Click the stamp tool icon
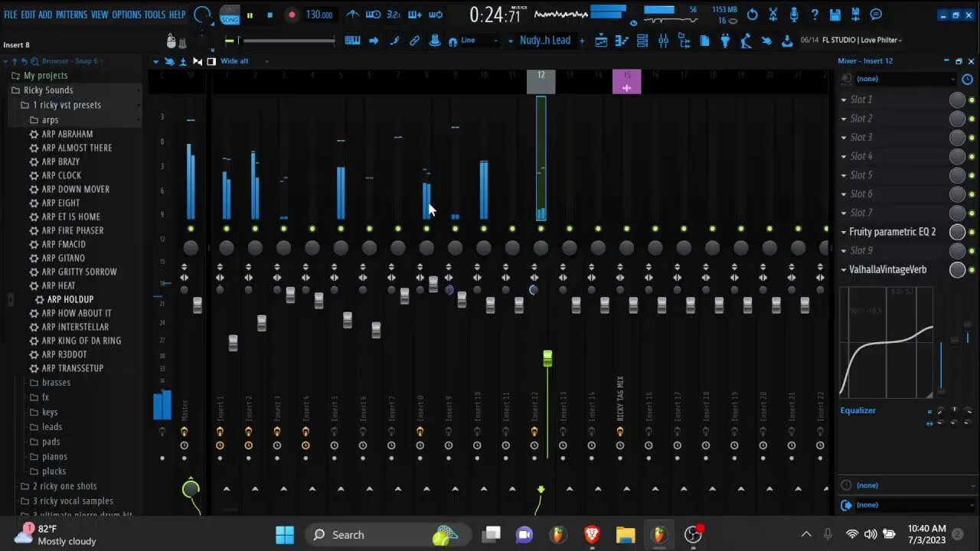980x551 pixels. click(x=435, y=41)
